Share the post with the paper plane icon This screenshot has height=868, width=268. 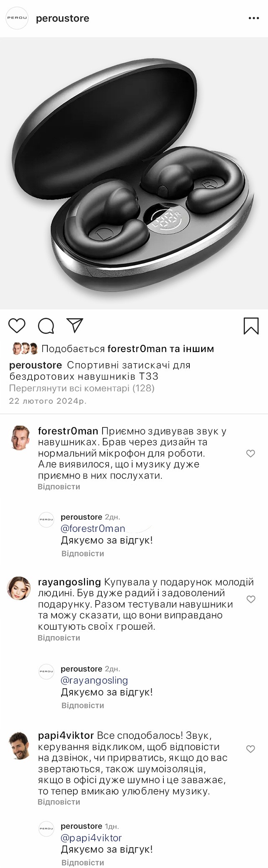[75, 326]
